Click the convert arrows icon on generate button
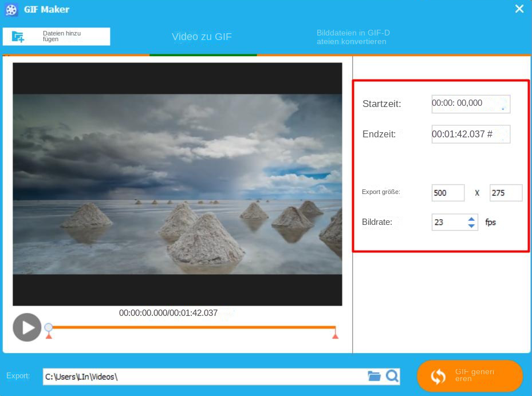This screenshot has width=532, height=396. [438, 376]
